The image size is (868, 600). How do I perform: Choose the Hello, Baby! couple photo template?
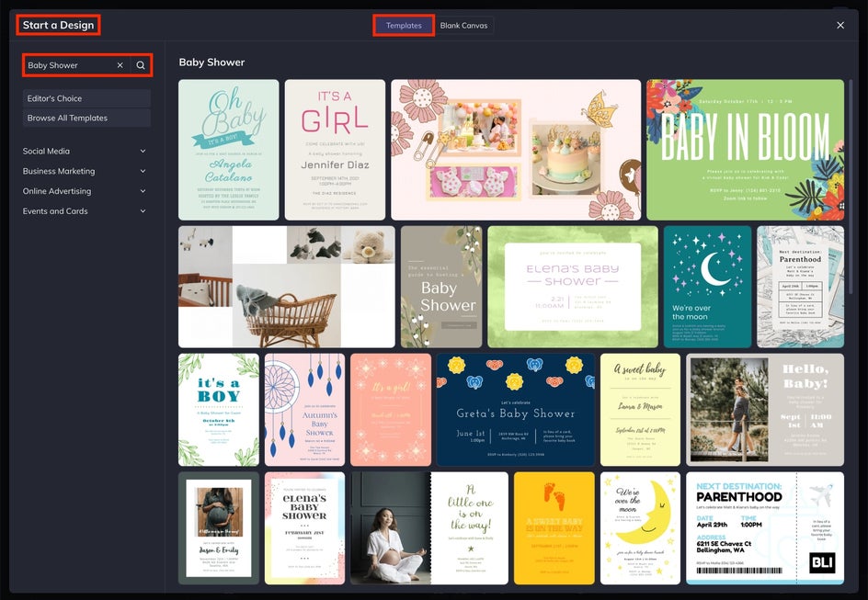pos(765,410)
